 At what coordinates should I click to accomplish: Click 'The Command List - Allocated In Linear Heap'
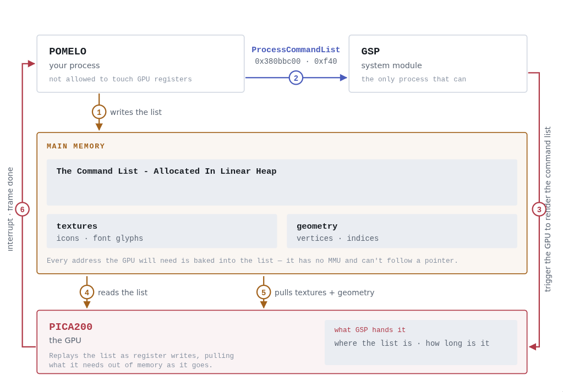click(166, 172)
